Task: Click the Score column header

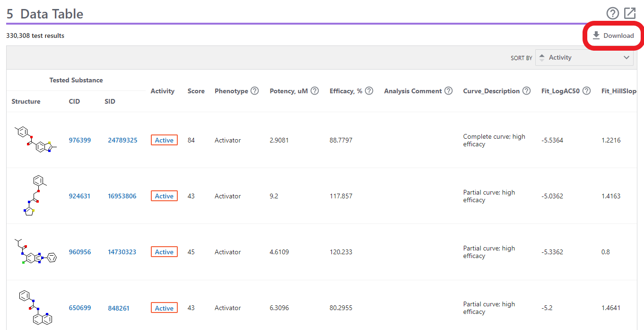Action: [196, 91]
